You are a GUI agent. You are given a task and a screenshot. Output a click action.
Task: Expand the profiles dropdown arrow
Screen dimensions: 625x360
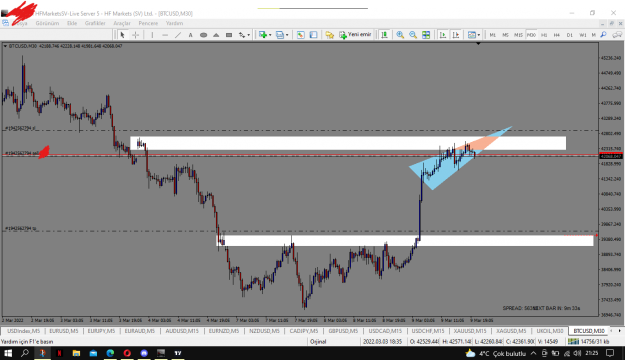(x=287, y=35)
